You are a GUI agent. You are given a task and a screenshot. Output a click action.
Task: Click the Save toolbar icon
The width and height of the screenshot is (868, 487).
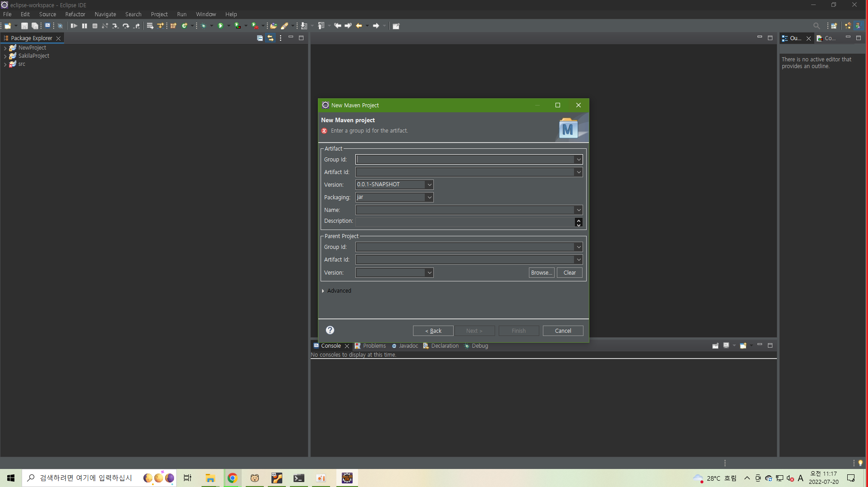[x=24, y=26]
